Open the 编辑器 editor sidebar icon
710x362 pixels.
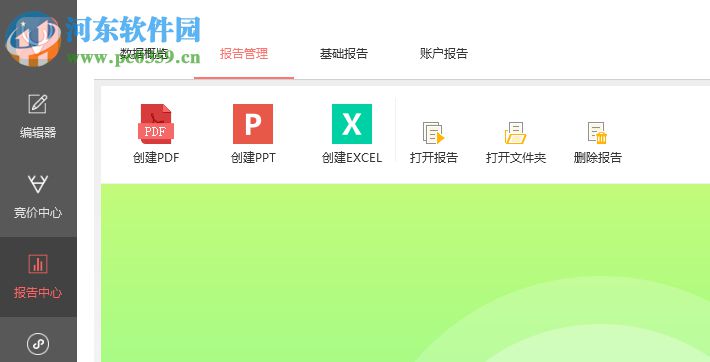click(x=38, y=104)
